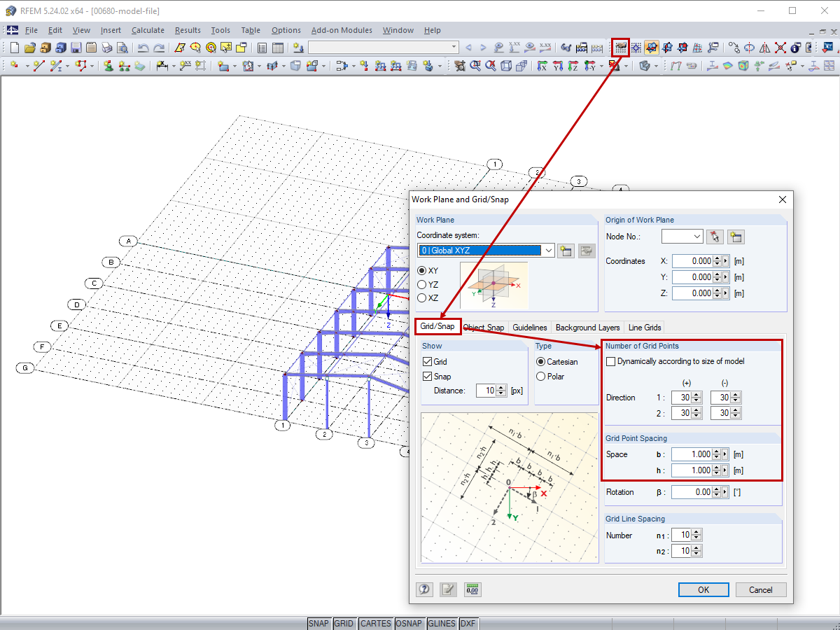
Task: Open the Work Plane and Grid settings icon
Action: click(x=620, y=47)
